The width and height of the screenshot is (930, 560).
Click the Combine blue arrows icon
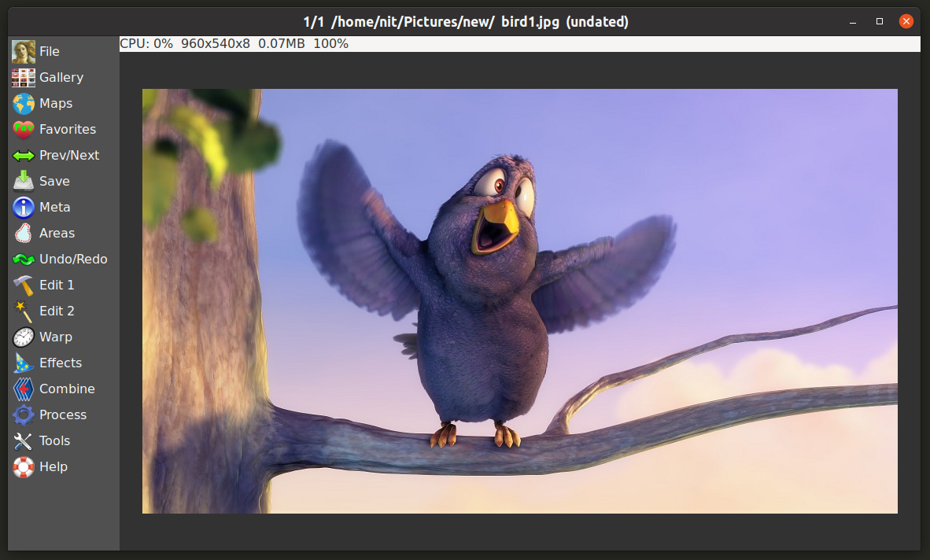click(23, 389)
